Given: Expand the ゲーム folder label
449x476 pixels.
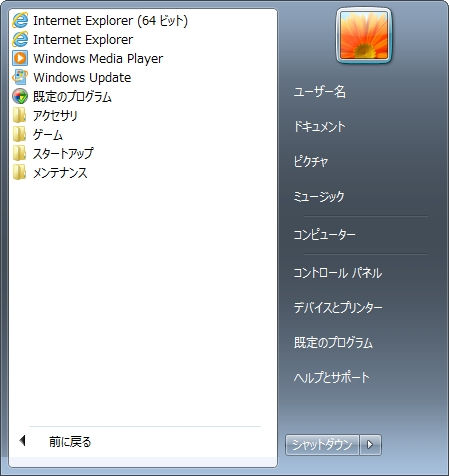Looking at the screenshot, I should (x=48, y=135).
